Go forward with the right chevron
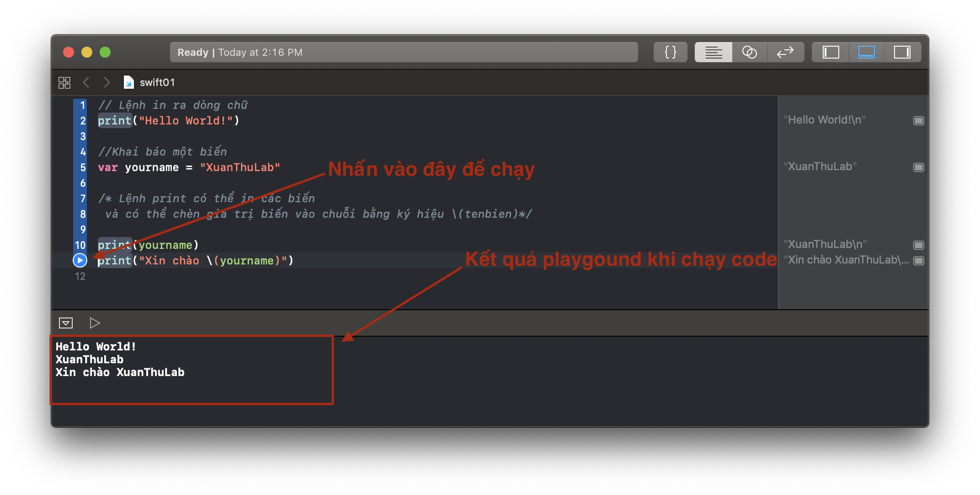 [107, 82]
